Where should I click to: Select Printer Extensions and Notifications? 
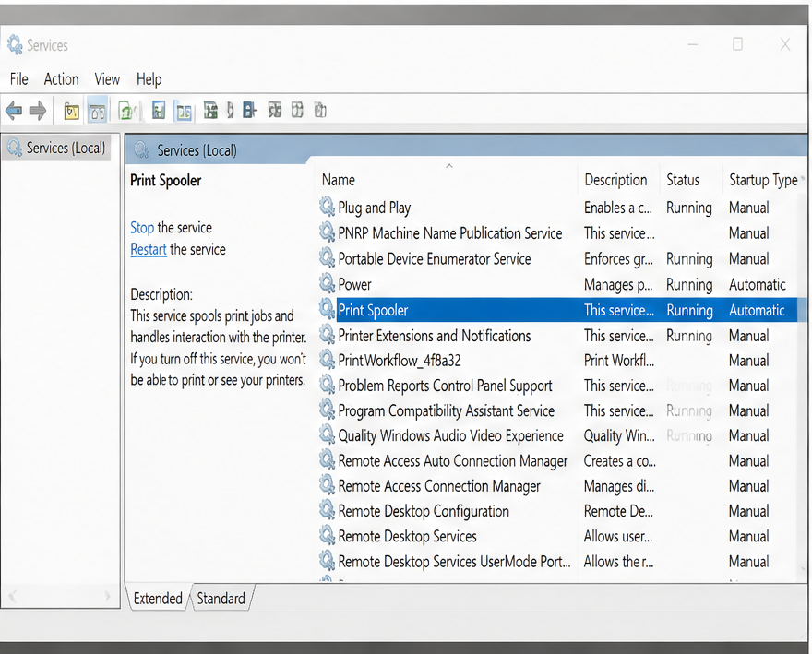435,336
